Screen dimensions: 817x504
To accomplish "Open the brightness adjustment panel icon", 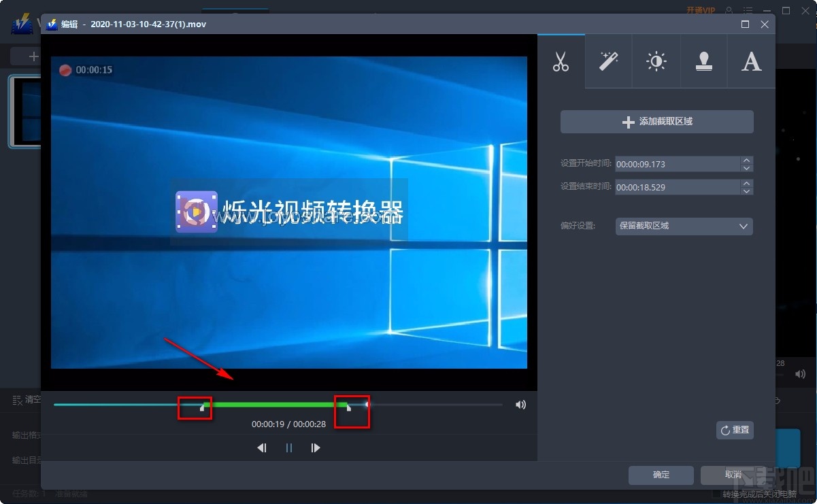I will (656, 61).
